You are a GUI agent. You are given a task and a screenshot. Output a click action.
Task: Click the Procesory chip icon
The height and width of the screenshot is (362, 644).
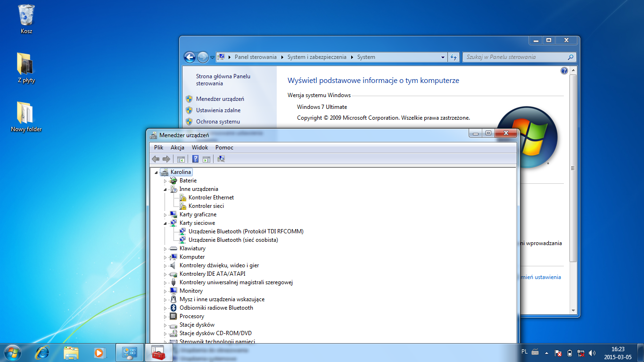click(x=173, y=316)
